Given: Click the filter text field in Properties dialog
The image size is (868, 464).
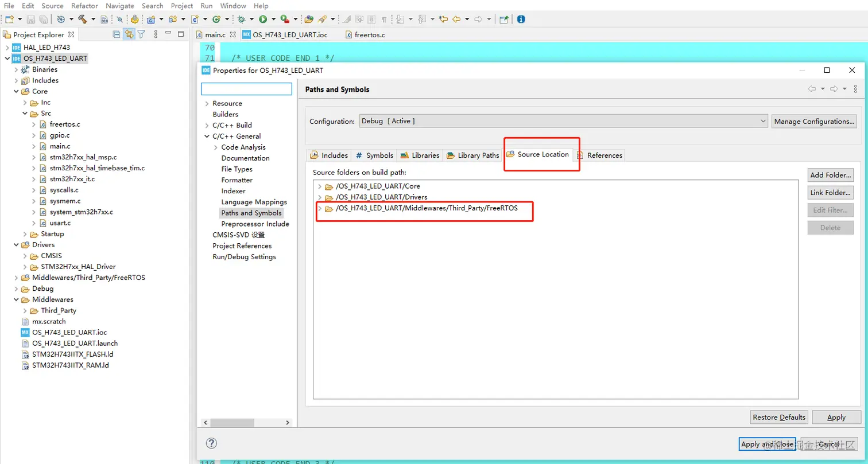Looking at the screenshot, I should click(x=246, y=89).
